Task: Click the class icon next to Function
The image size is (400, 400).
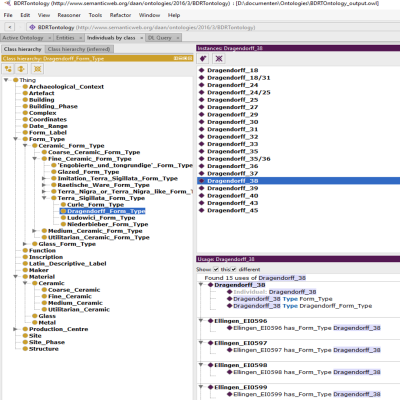Action: 25,250
